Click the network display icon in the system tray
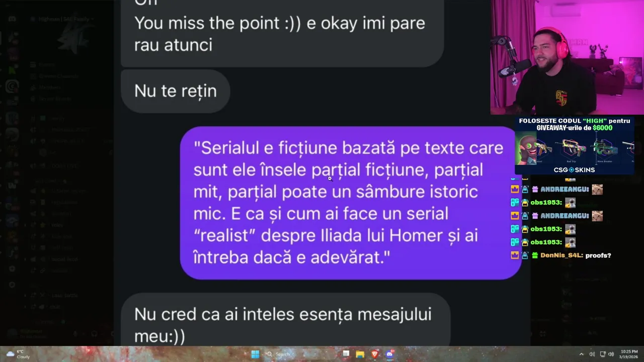Viewport: 644px width, 362px height. pos(603,354)
